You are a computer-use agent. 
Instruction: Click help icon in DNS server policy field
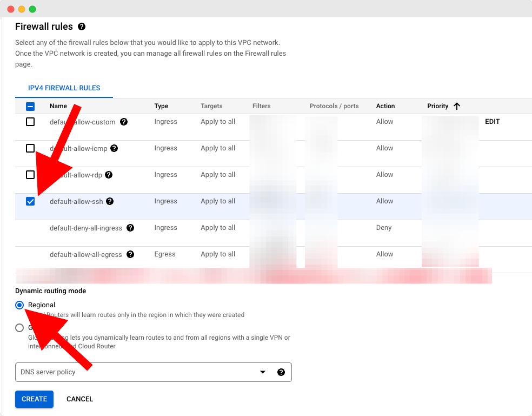281,372
